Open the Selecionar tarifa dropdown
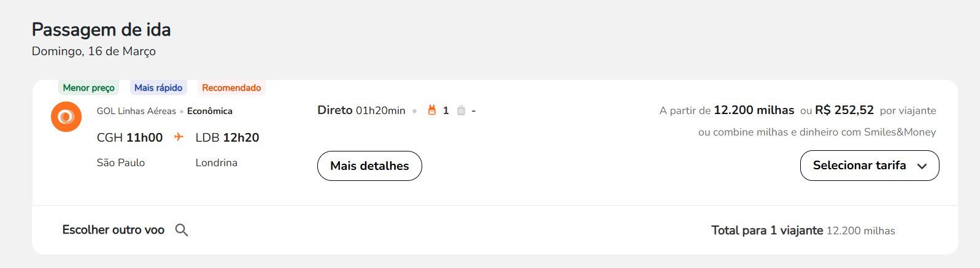 pos(870,166)
